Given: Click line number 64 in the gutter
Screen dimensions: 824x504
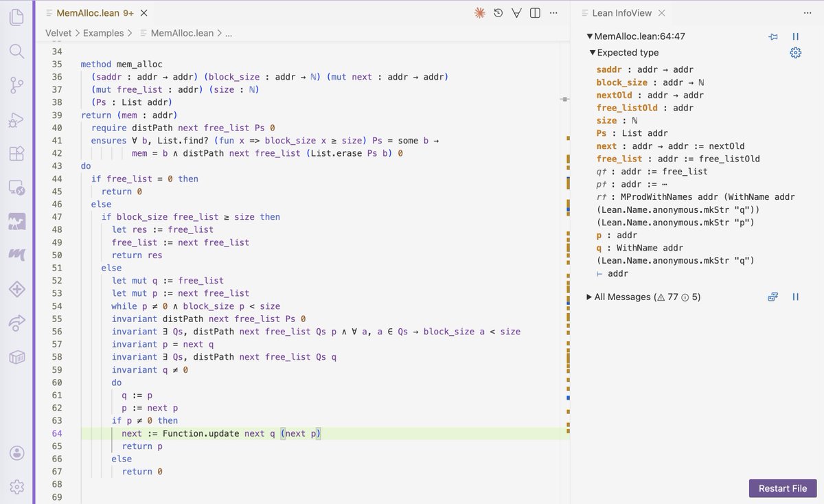Looking at the screenshot, I should (x=56, y=433).
